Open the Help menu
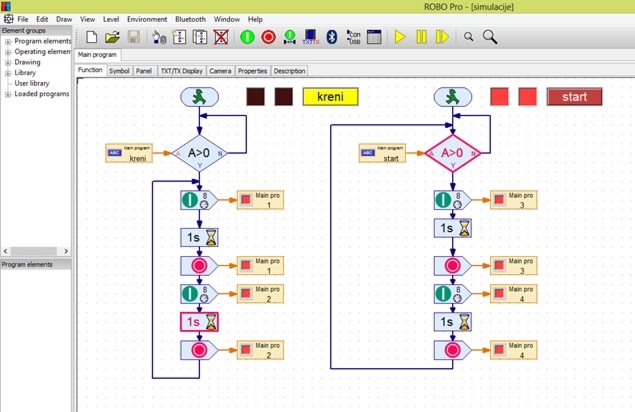The width and height of the screenshot is (635, 412). (x=255, y=19)
